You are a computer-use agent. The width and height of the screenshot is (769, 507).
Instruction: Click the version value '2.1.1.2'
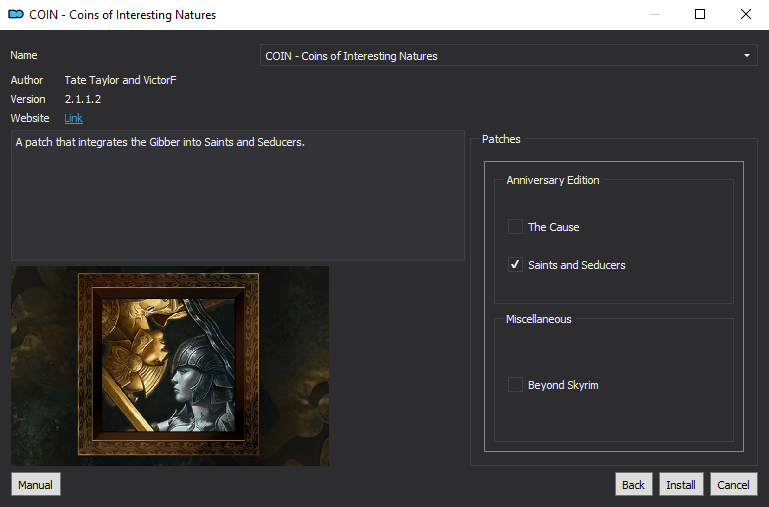(x=83, y=99)
